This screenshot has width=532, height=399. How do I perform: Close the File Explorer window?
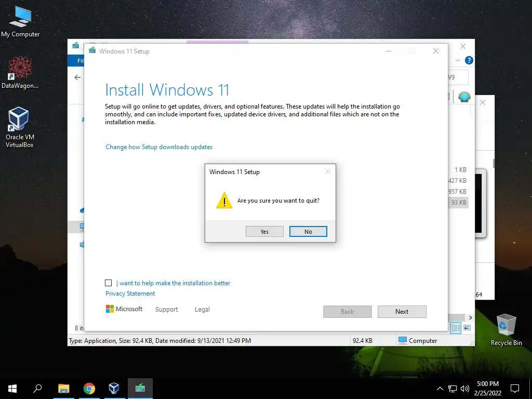[x=463, y=46]
